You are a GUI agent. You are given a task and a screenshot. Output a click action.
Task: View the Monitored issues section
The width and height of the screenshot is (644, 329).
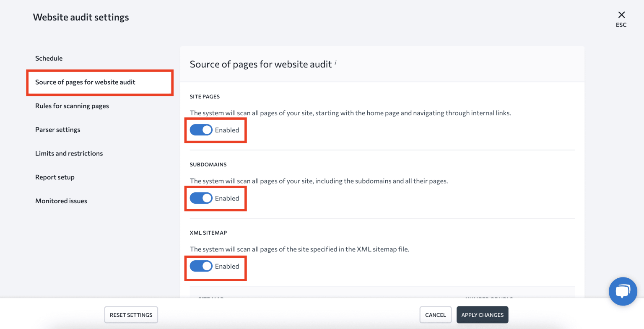(61, 201)
